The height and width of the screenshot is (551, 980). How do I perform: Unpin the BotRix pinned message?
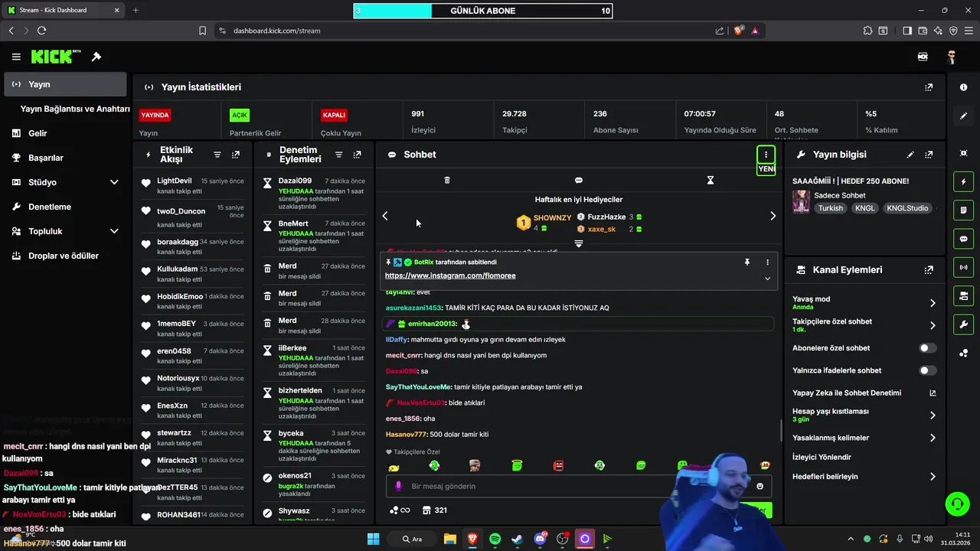[747, 262]
